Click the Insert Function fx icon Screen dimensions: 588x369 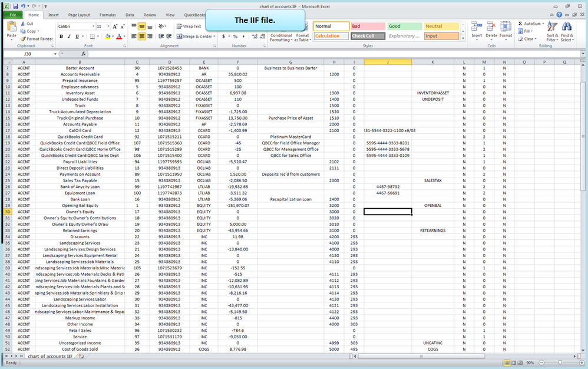click(x=84, y=54)
